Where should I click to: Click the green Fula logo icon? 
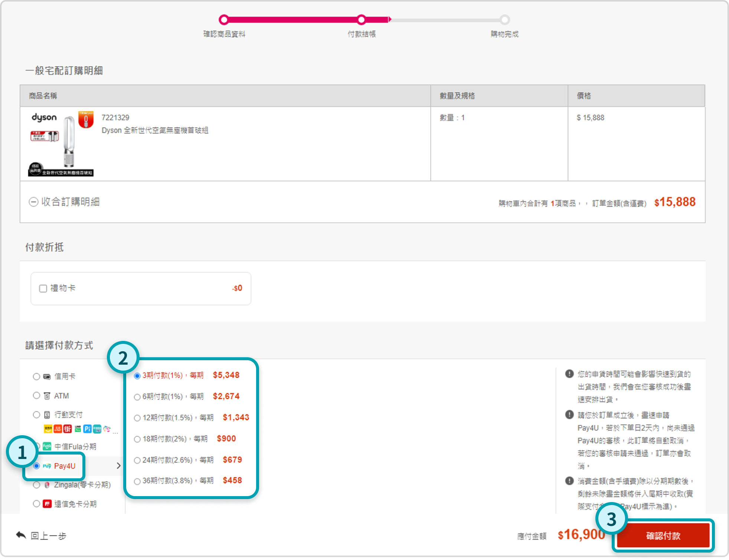tap(47, 446)
